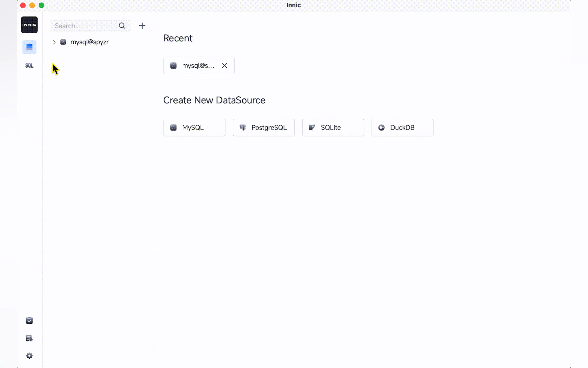
Task: Expand the mysql@spyzr tree node
Action: [54, 42]
